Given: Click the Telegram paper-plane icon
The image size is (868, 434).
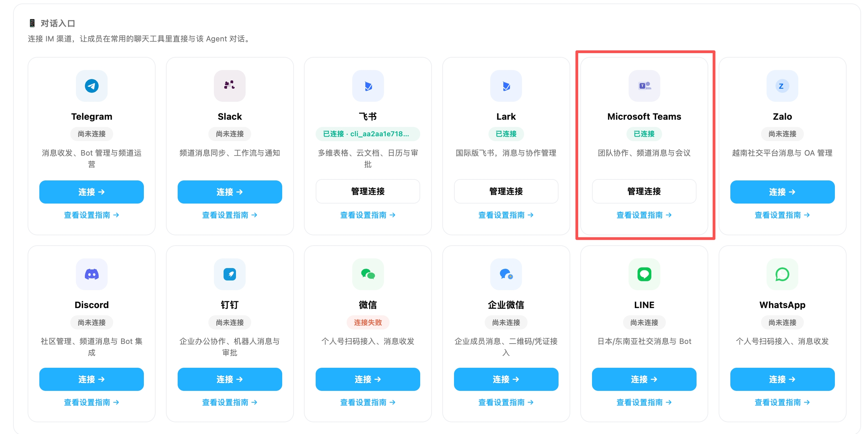Looking at the screenshot, I should [x=91, y=86].
